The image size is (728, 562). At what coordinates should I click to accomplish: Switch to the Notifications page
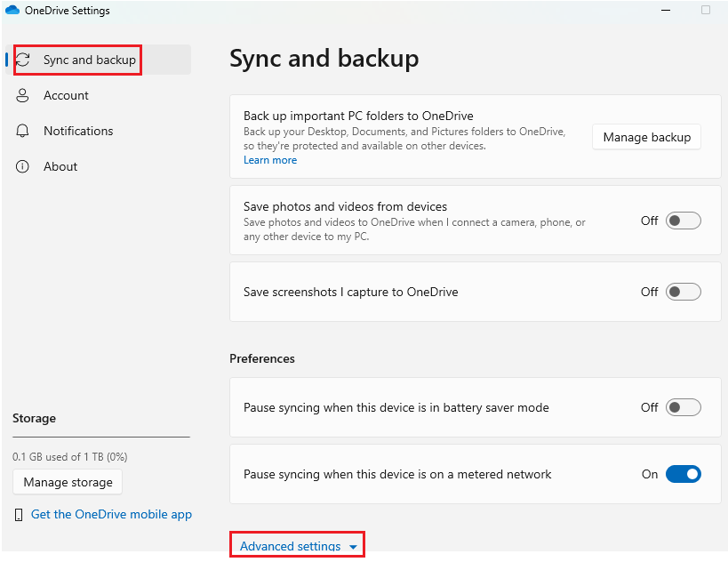tap(78, 131)
